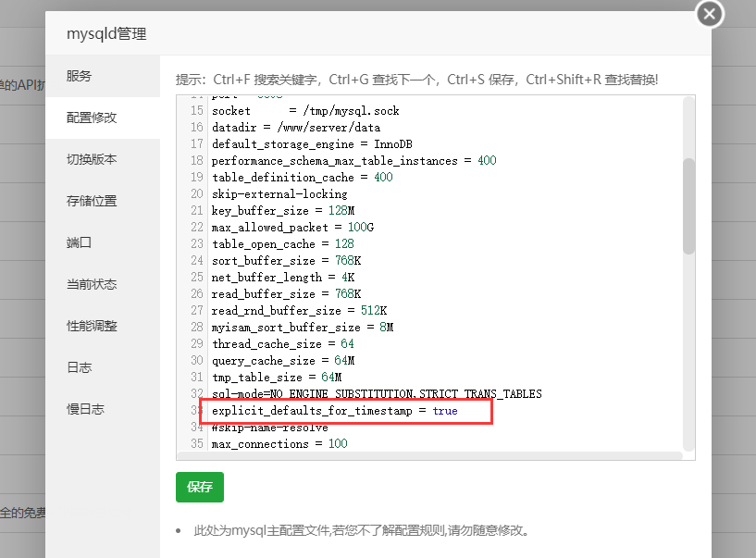
Task: Click the thread_cache_size = 64 line
Action: coord(283,344)
